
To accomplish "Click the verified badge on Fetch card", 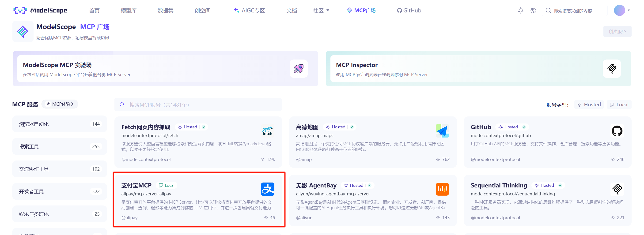I will tap(204, 127).
